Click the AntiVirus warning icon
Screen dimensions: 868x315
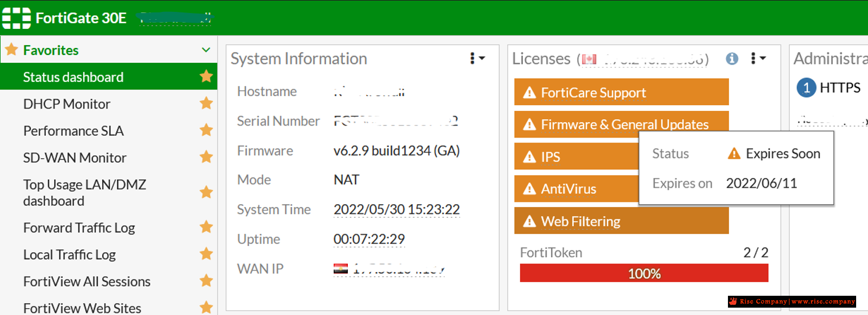(529, 189)
